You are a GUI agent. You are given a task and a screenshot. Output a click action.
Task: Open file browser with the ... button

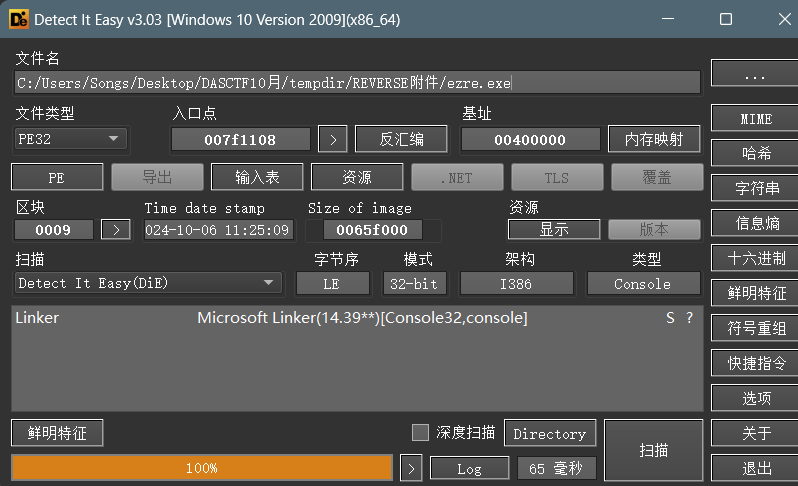click(x=755, y=74)
